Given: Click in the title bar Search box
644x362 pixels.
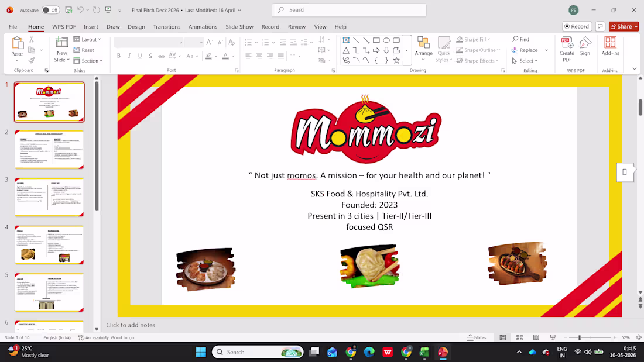Looking at the screenshot, I should [x=349, y=10].
